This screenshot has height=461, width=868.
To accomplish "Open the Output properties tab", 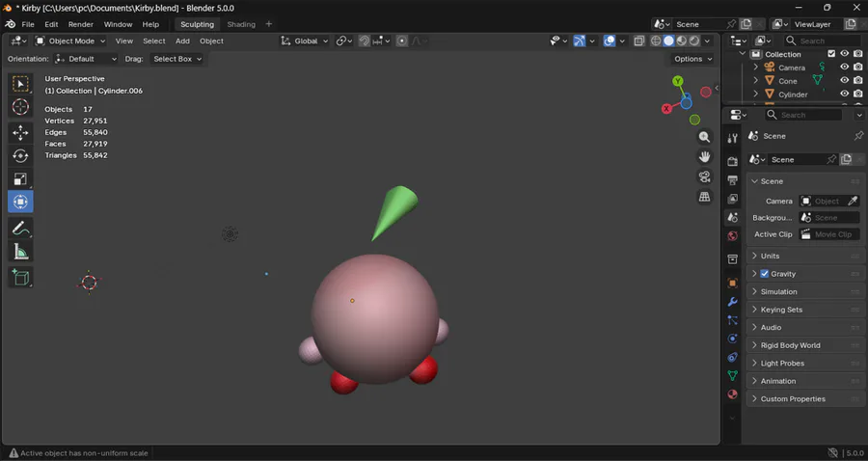I will click(x=732, y=180).
